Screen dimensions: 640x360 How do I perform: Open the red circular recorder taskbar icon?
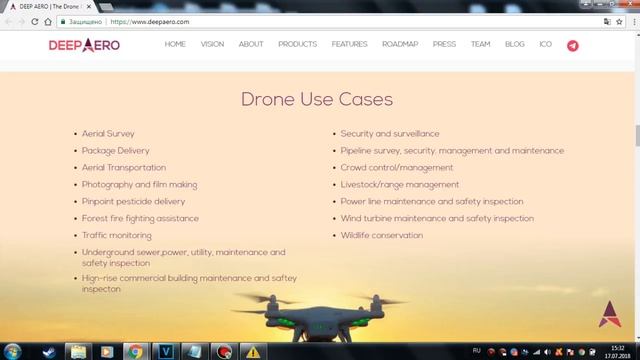coord(224,352)
